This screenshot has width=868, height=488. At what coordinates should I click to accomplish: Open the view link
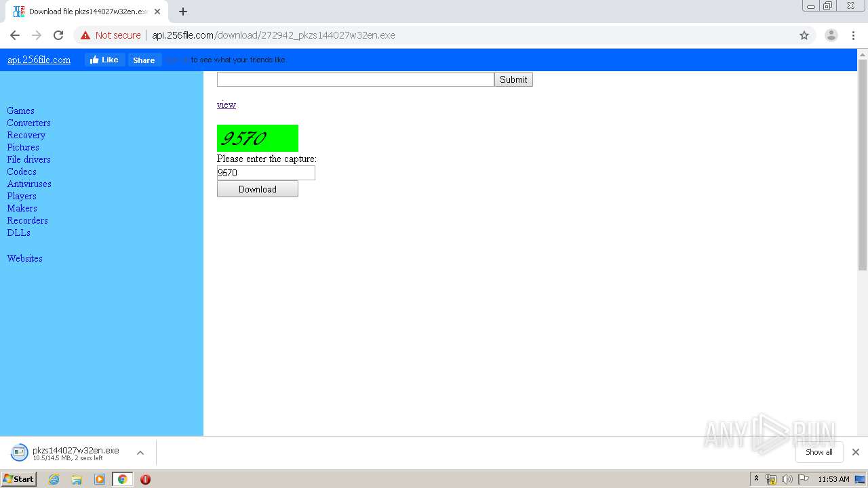226,104
